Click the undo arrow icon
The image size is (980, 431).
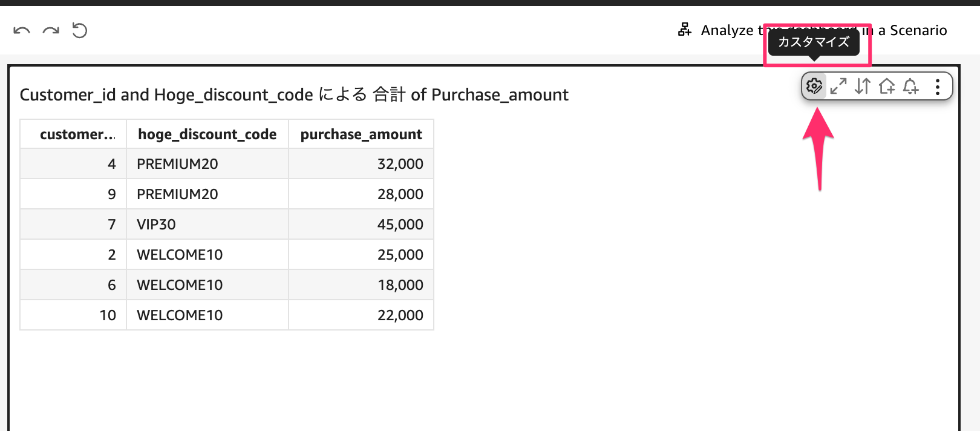[22, 30]
